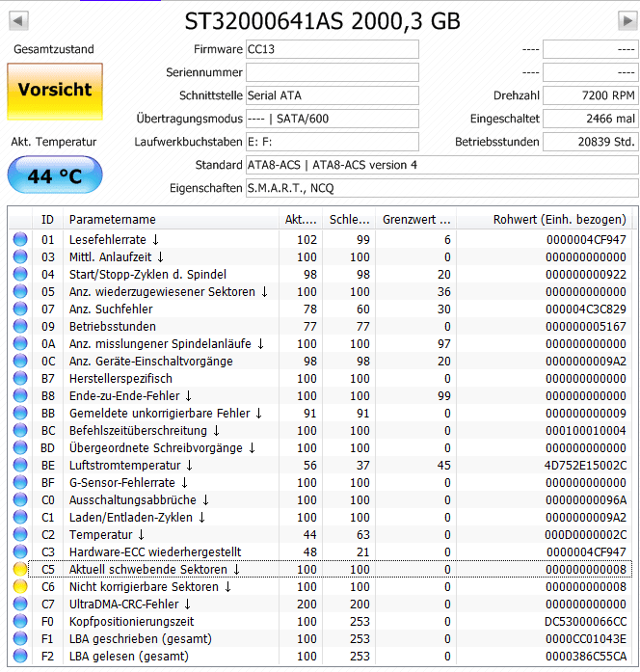Click raw value 0000CC01043E
Image resolution: width=640 pixels, height=672 pixels.
(x=586, y=638)
